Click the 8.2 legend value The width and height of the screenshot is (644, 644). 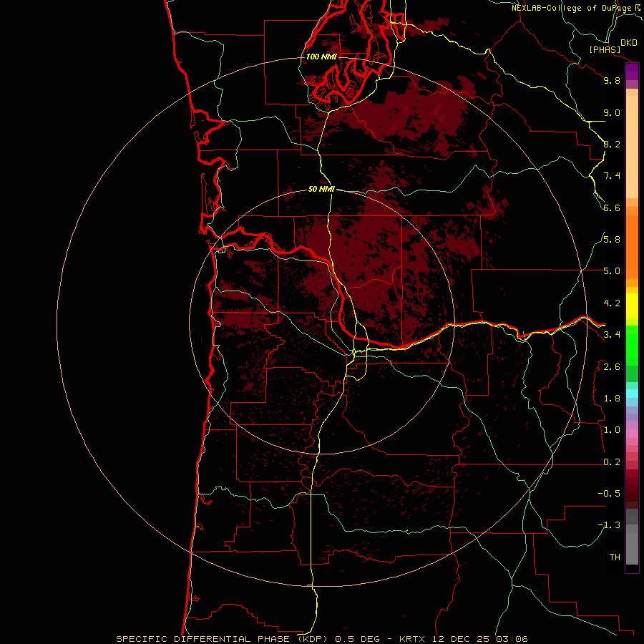[x=612, y=144]
